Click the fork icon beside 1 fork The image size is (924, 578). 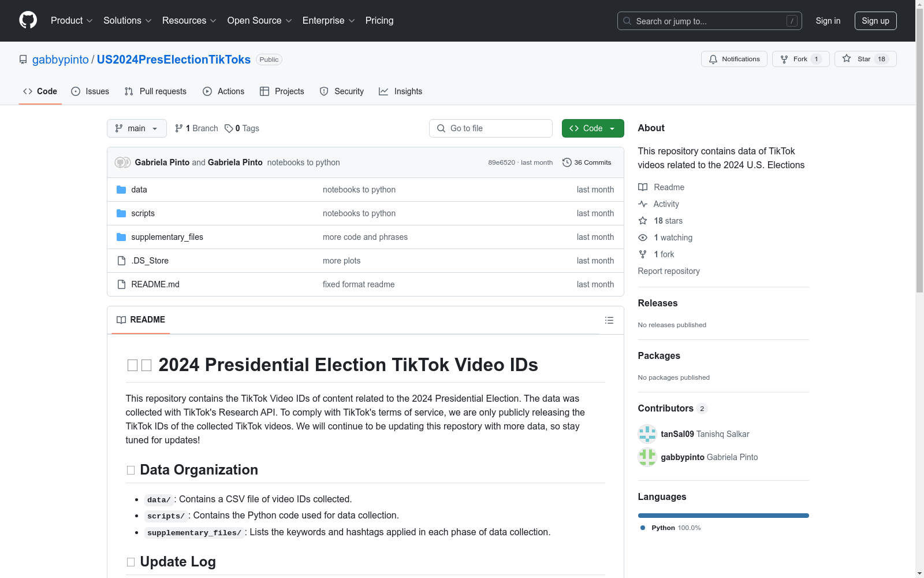coord(643,254)
